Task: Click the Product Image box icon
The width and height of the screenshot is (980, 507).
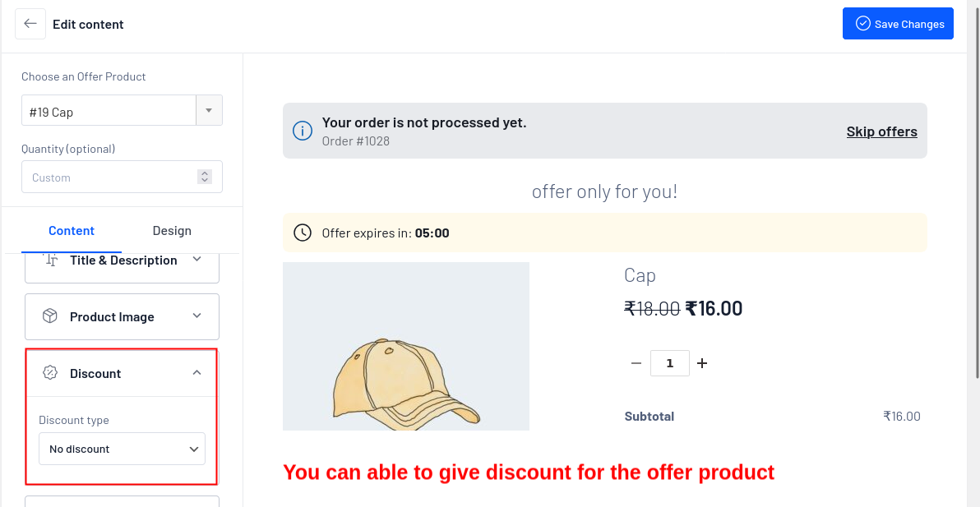Action: (x=50, y=316)
